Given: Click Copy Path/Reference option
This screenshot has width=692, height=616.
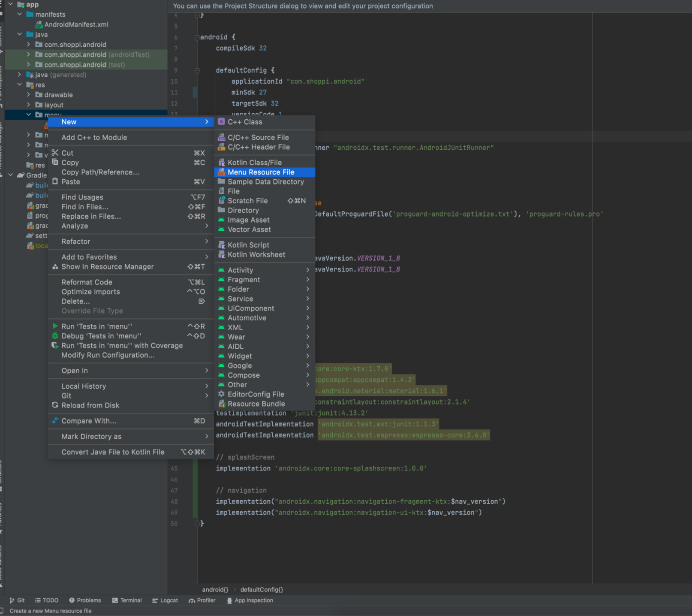Looking at the screenshot, I should [x=131, y=172].
